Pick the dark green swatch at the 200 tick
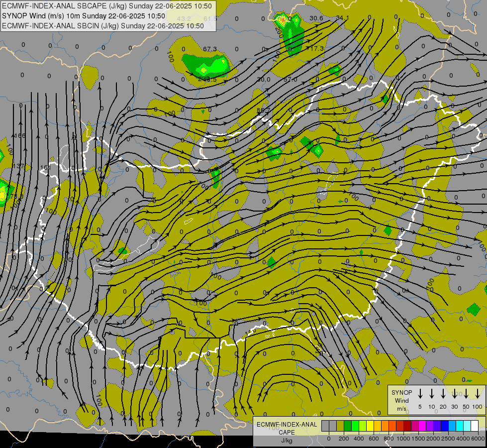 348,426
